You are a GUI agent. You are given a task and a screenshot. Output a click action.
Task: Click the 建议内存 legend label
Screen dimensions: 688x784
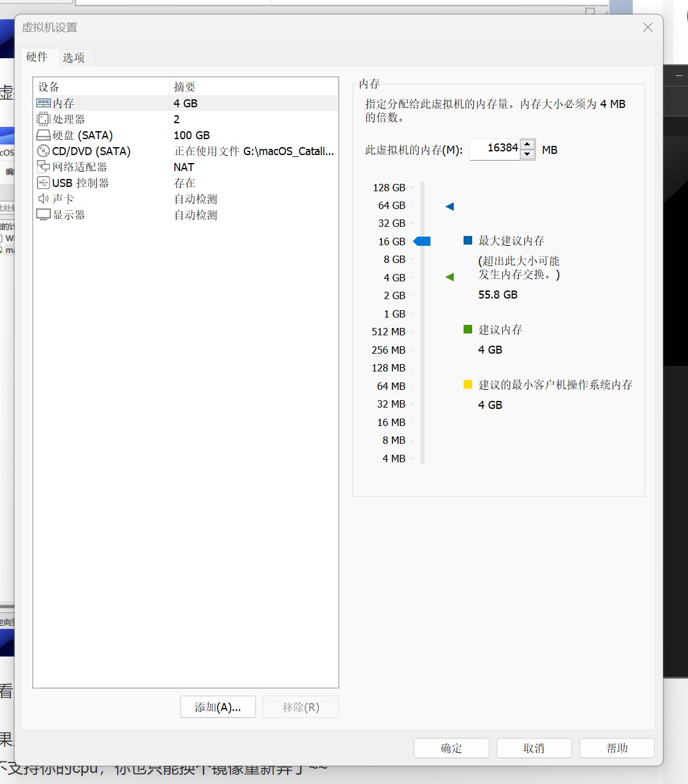coord(500,330)
